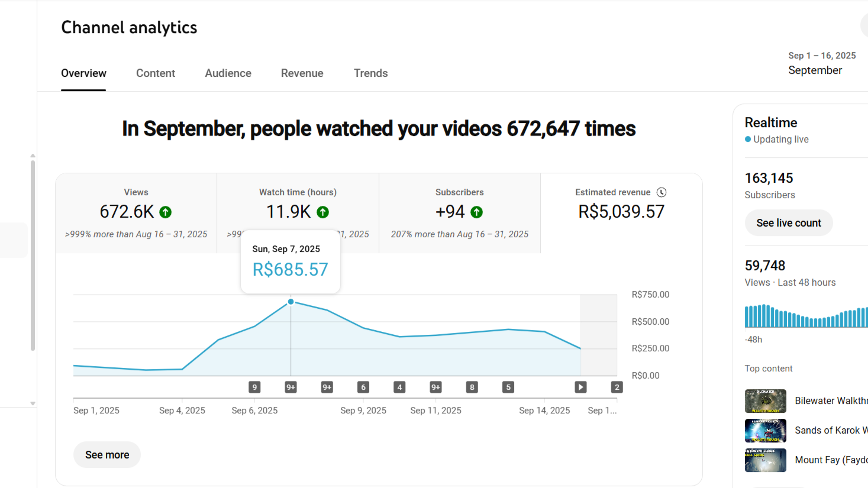The width and height of the screenshot is (868, 488).
Task: Click the Sep 11, 2025 axis label
Action: click(436, 411)
